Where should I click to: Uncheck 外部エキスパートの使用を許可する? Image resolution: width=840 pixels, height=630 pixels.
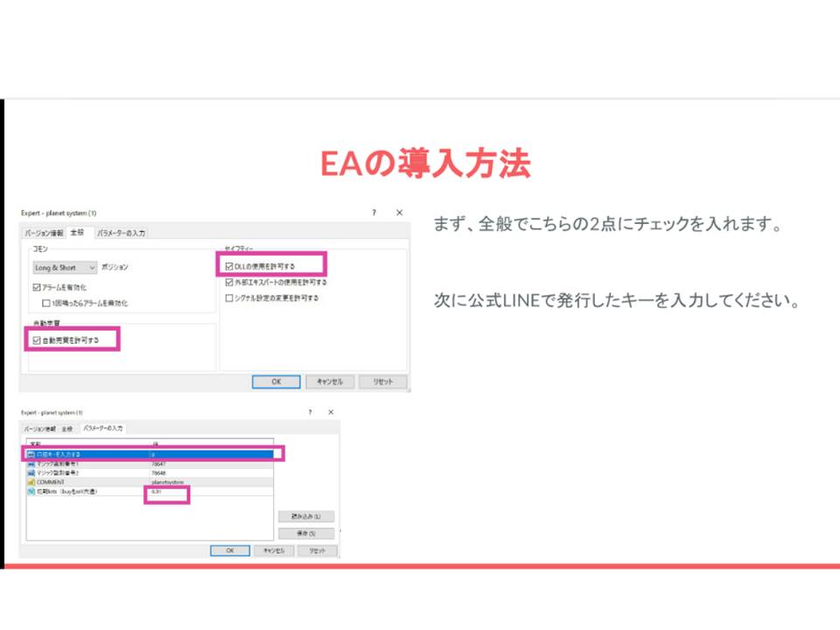click(227, 283)
